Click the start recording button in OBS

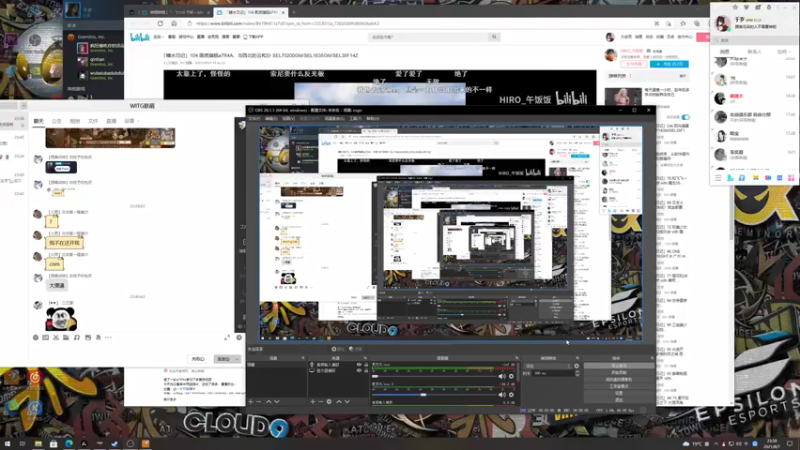click(618, 372)
